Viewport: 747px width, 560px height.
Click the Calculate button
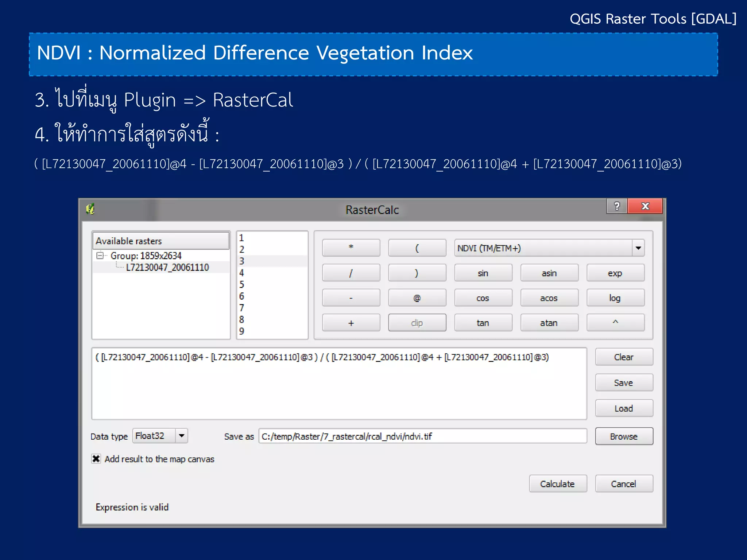pyautogui.click(x=558, y=484)
